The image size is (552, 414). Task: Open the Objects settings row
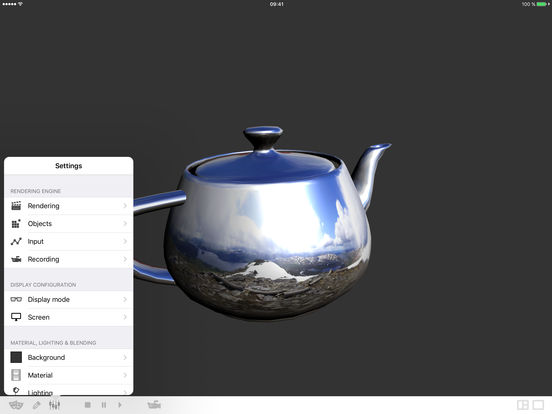click(69, 224)
